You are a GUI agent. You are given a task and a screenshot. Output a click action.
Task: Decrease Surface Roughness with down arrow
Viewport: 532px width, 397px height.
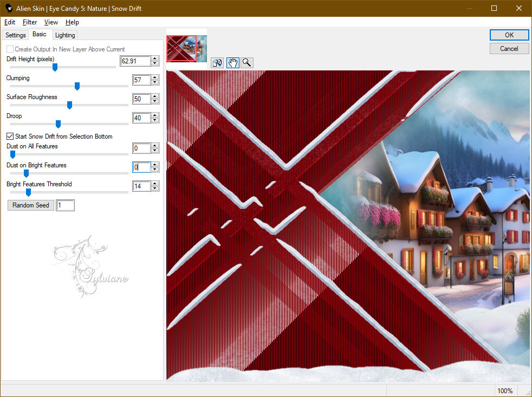click(x=155, y=101)
